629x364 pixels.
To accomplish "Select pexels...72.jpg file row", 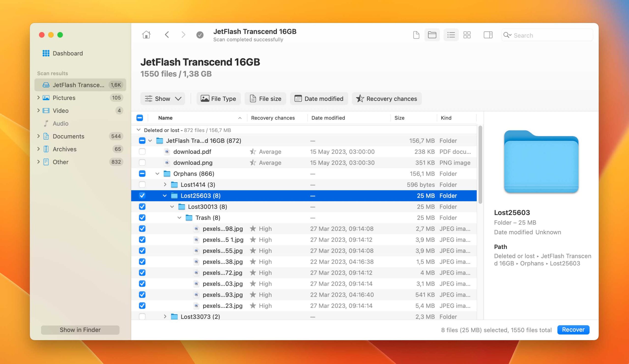I will (x=304, y=272).
